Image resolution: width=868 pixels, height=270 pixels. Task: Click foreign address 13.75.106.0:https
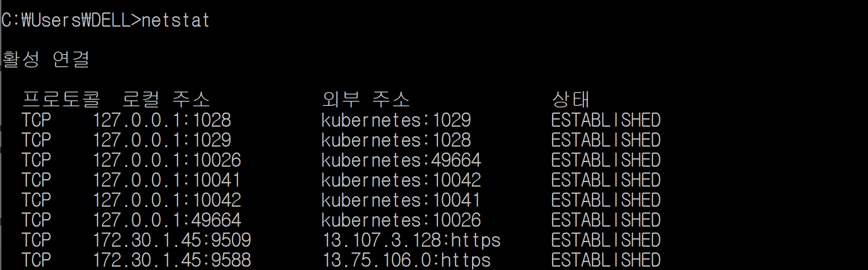coord(406,261)
